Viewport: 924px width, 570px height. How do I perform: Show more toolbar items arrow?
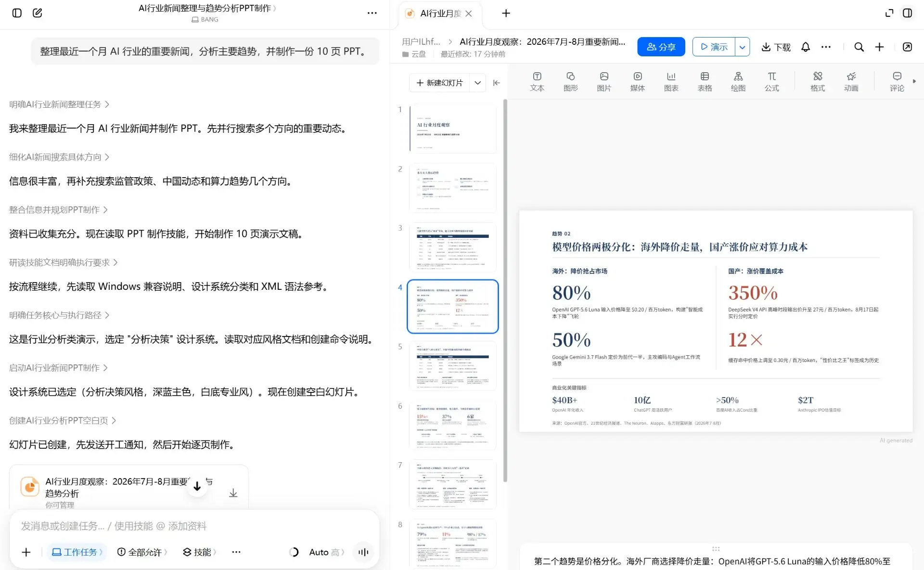pyautogui.click(x=914, y=81)
